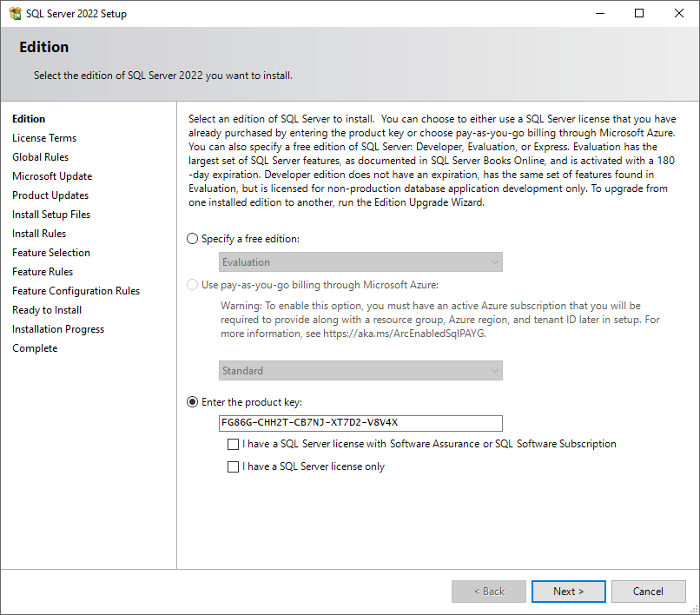Jump to the Installation Progress step

click(x=57, y=328)
